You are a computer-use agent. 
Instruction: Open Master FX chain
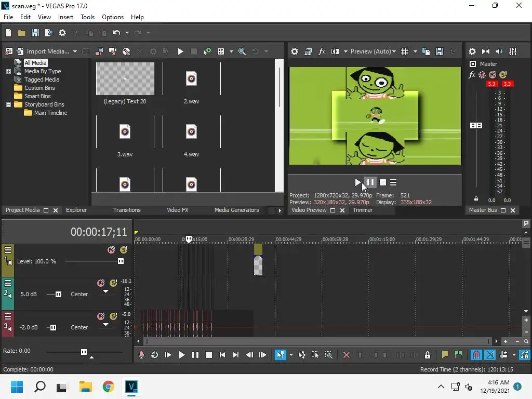pyautogui.click(x=472, y=75)
